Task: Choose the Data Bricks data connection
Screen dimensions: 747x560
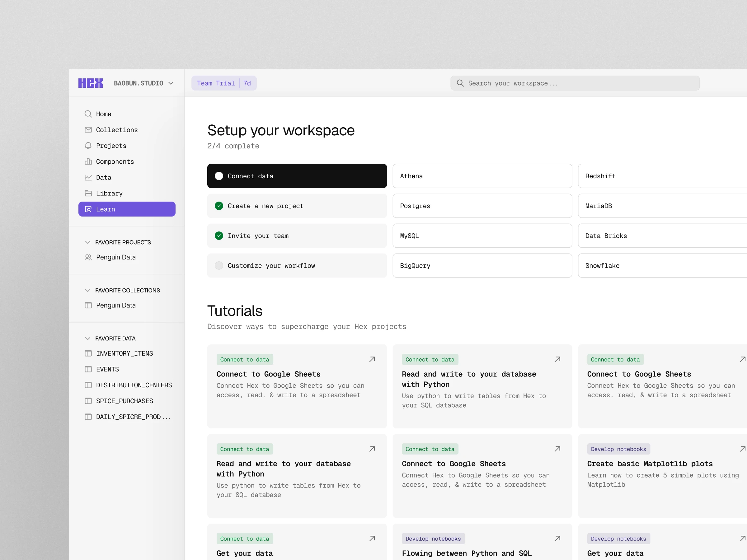Action: 662,236
